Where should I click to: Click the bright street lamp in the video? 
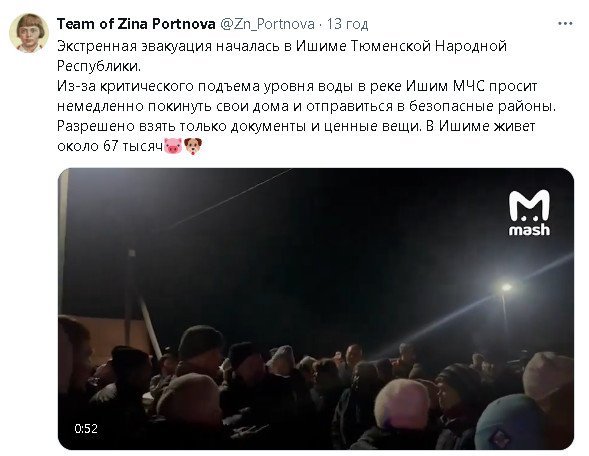[x=506, y=288]
